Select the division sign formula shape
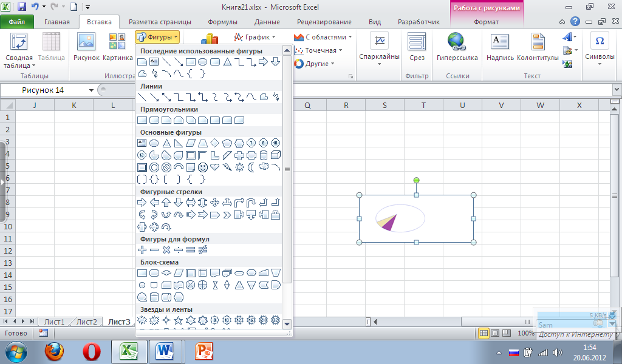The image size is (622, 364). [x=179, y=250]
